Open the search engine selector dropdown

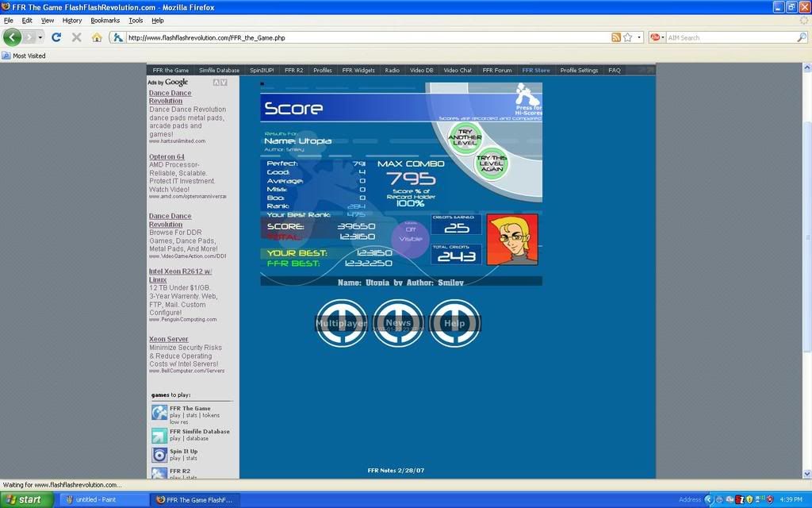pos(657,37)
